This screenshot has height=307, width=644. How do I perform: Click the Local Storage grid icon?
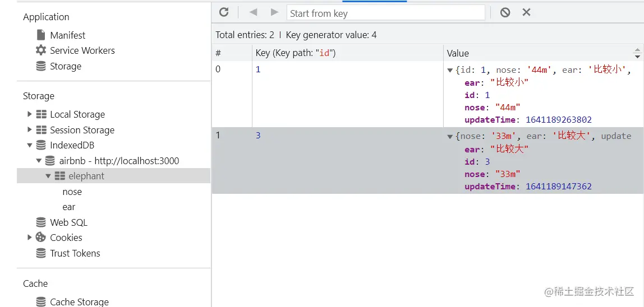point(41,114)
